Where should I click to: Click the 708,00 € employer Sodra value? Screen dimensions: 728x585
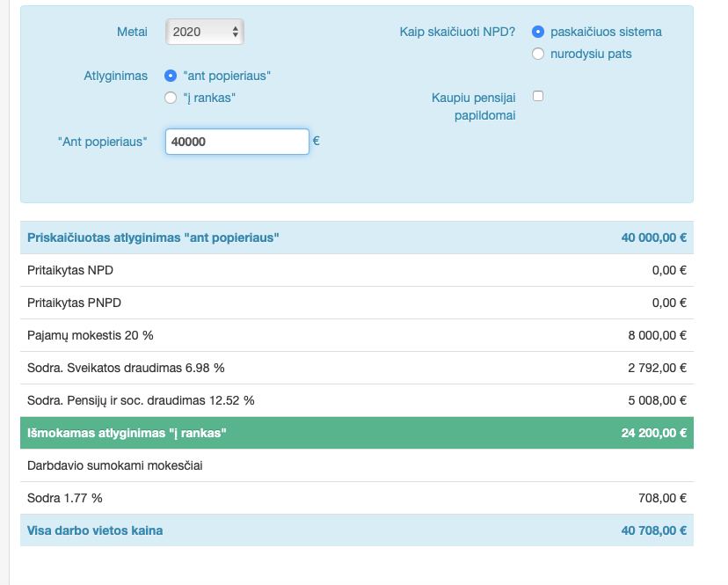(662, 498)
